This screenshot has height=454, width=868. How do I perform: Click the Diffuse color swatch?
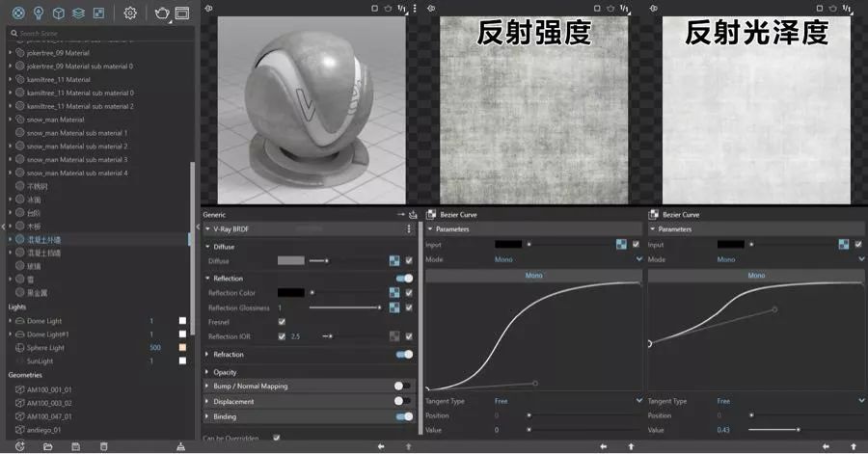290,260
